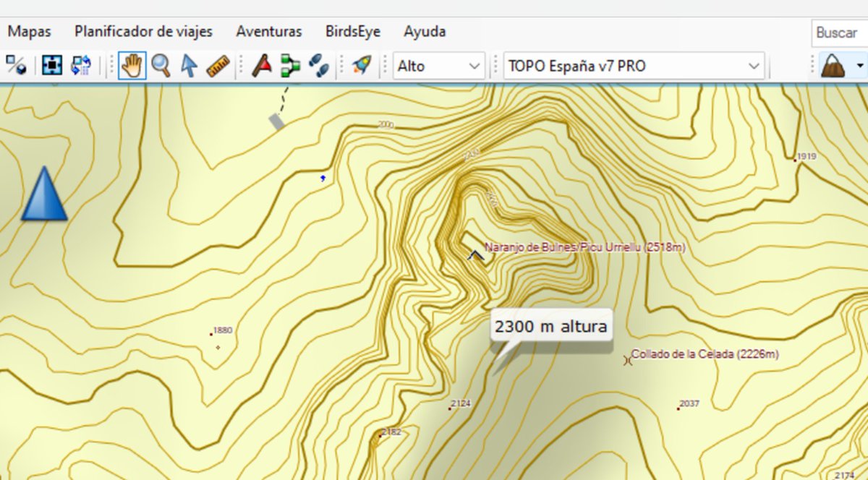
Task: Click the Naranjo de Bulnes/Picu Urriellu label
Action: pos(585,247)
